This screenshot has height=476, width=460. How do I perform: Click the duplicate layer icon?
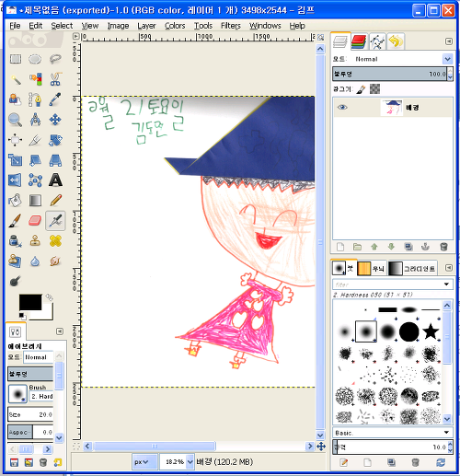[x=408, y=247]
